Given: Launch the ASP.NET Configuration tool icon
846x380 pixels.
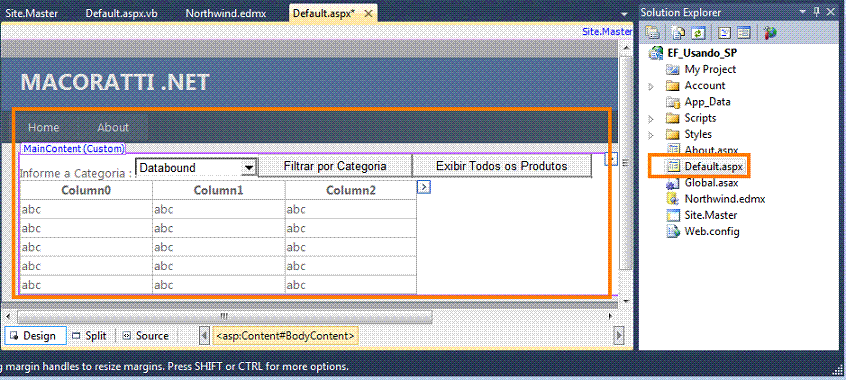Looking at the screenshot, I should pyautogui.click(x=770, y=33).
